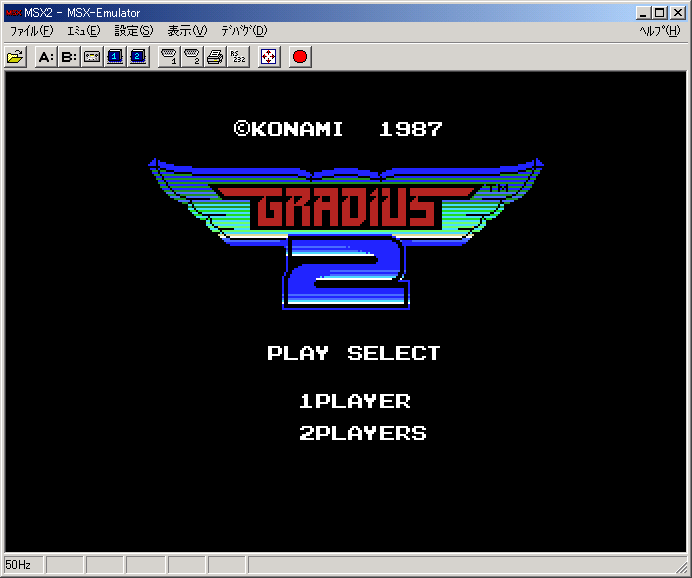Open the ヘルプ(H) menu

[660, 31]
